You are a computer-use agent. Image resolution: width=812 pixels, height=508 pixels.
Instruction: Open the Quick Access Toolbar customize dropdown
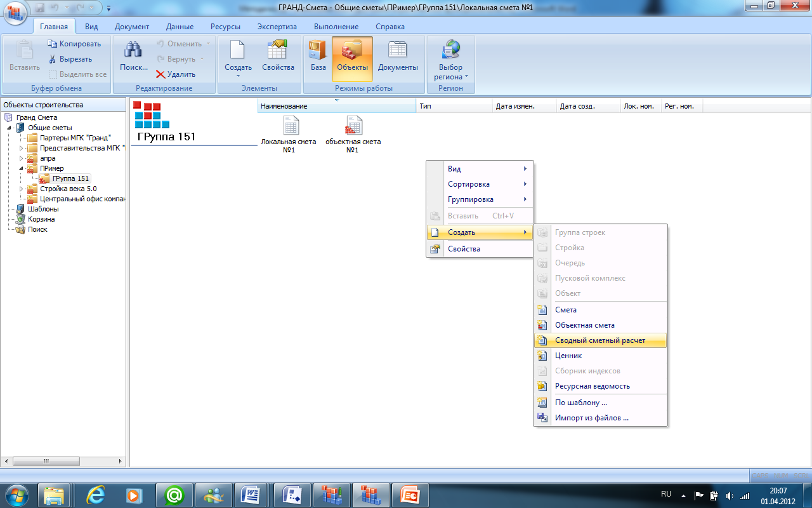(x=108, y=8)
